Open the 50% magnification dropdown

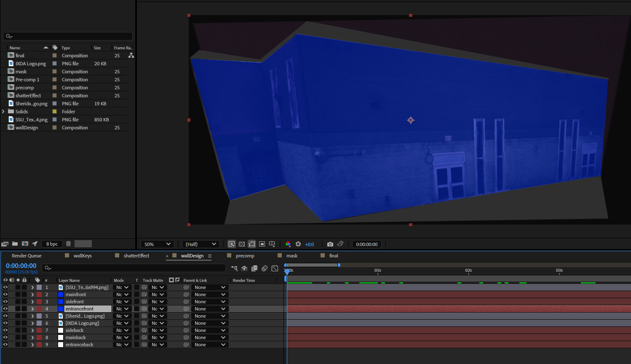[x=157, y=244]
